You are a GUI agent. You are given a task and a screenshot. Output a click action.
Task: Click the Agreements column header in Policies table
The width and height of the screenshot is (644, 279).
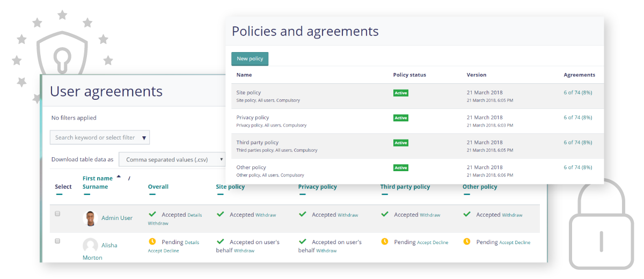(x=580, y=75)
